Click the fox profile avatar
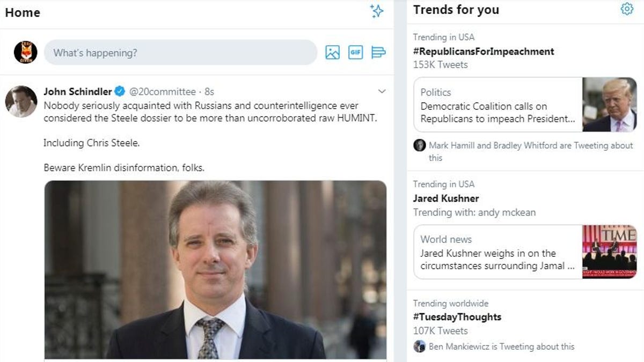The image size is (644, 362). [25, 52]
